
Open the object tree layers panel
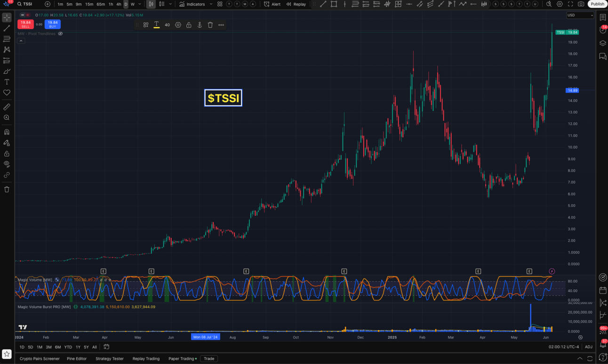coord(603,43)
